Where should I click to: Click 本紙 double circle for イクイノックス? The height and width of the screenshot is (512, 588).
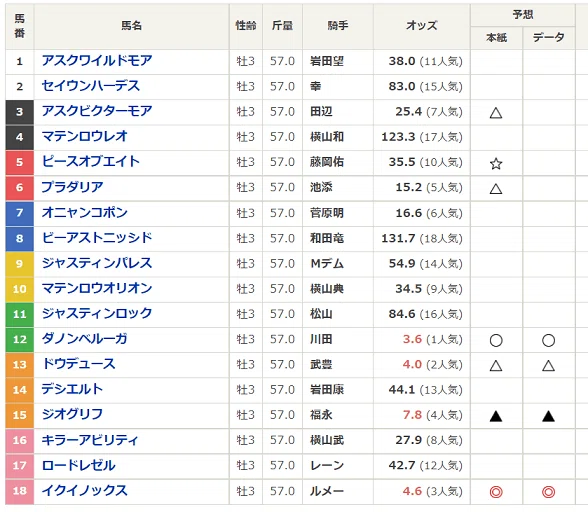pos(496,491)
